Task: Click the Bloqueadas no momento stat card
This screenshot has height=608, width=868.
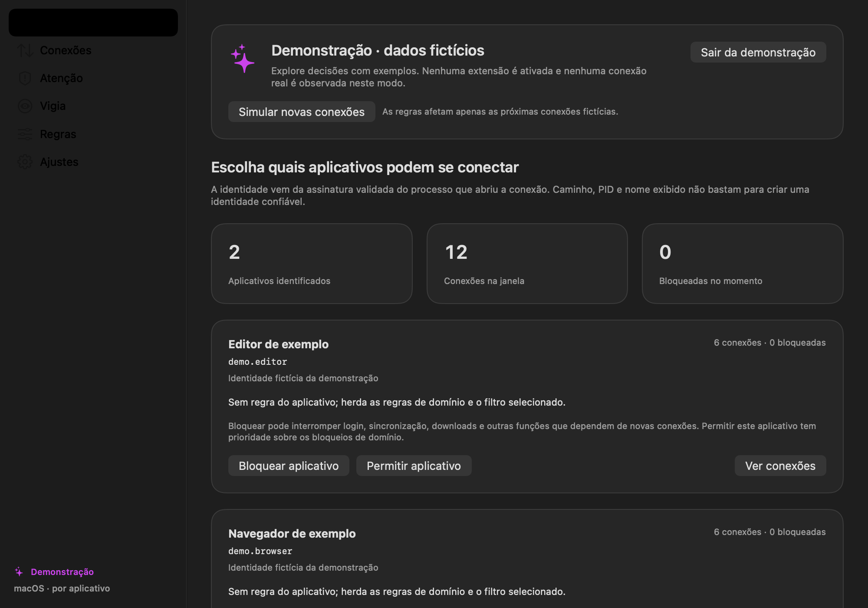Action: pyautogui.click(x=743, y=264)
